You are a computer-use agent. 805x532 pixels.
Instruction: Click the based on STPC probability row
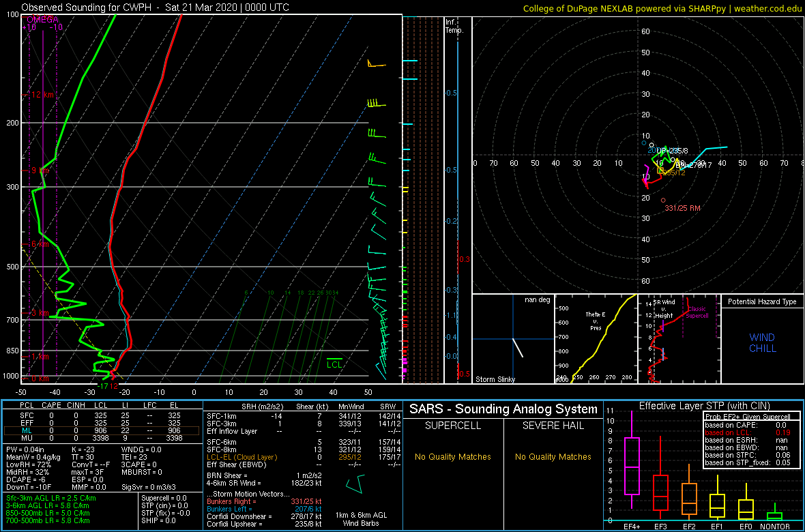point(752,456)
